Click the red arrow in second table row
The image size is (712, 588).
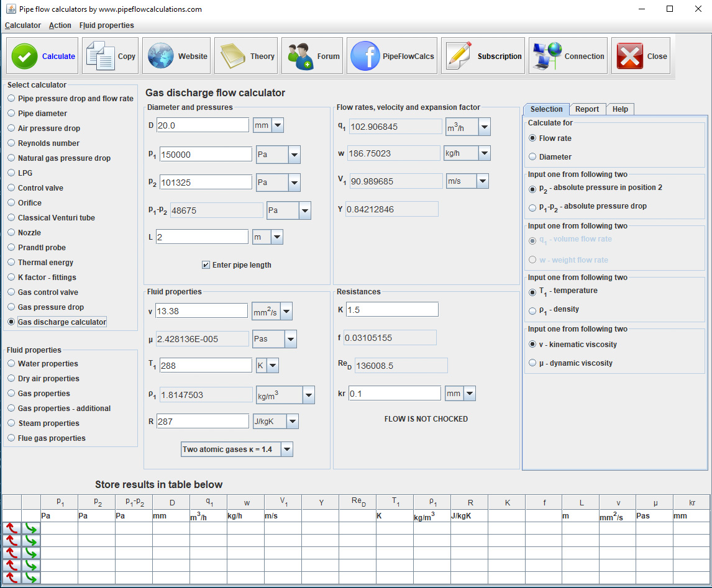pyautogui.click(x=12, y=540)
